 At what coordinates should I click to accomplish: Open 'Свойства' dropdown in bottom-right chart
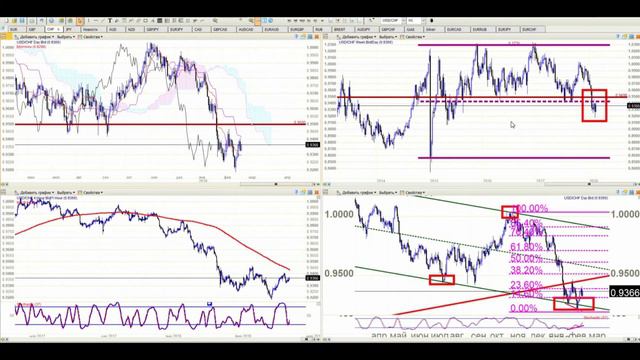pyautogui.click(x=412, y=192)
